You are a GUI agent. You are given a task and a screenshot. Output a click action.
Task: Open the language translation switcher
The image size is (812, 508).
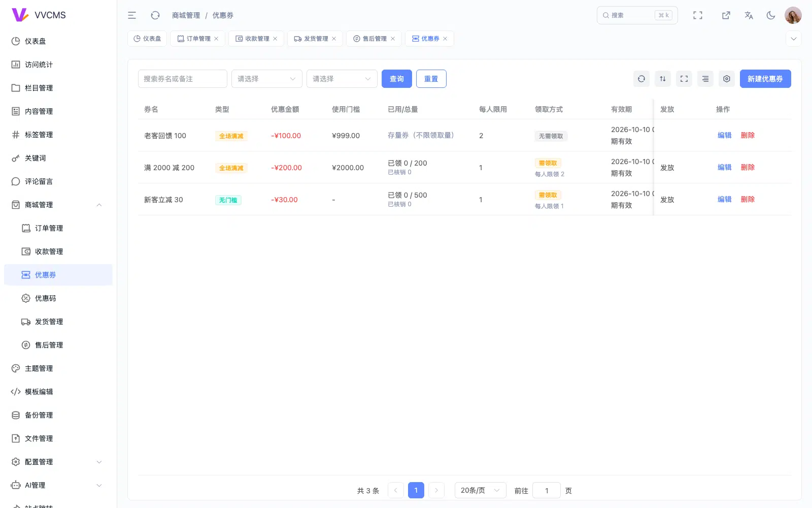[749, 15]
